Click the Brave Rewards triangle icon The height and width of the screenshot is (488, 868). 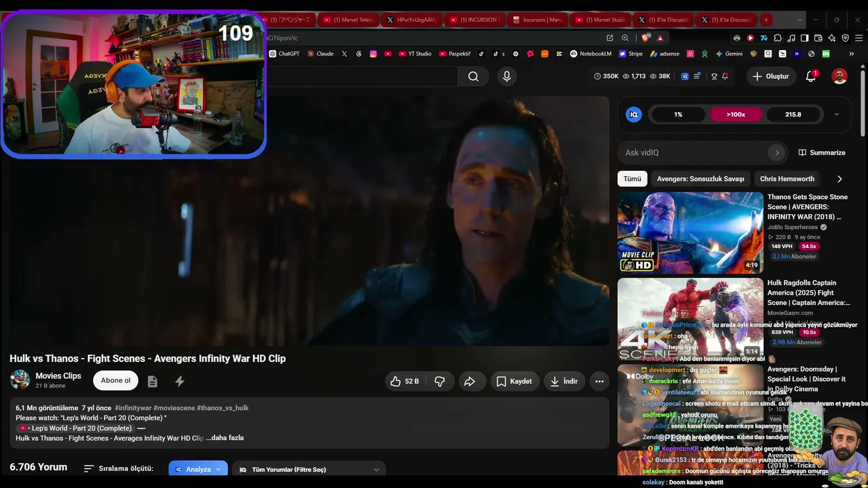tap(660, 38)
